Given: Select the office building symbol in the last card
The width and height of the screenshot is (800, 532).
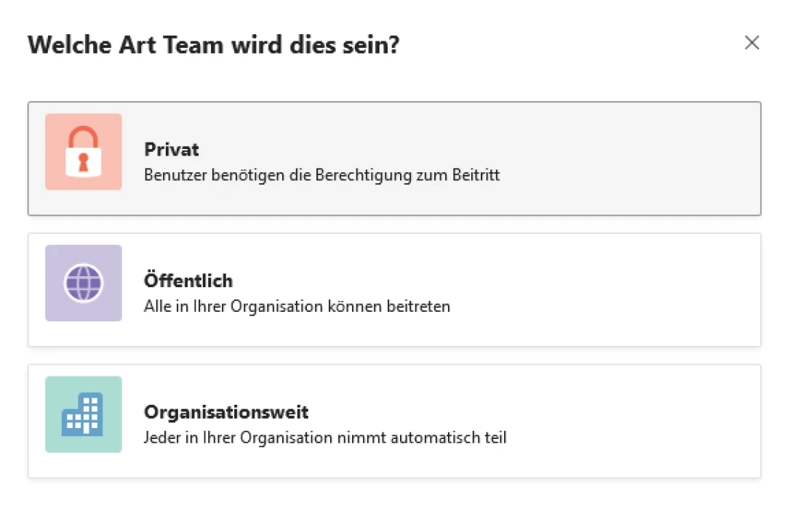Looking at the screenshot, I should tap(83, 414).
